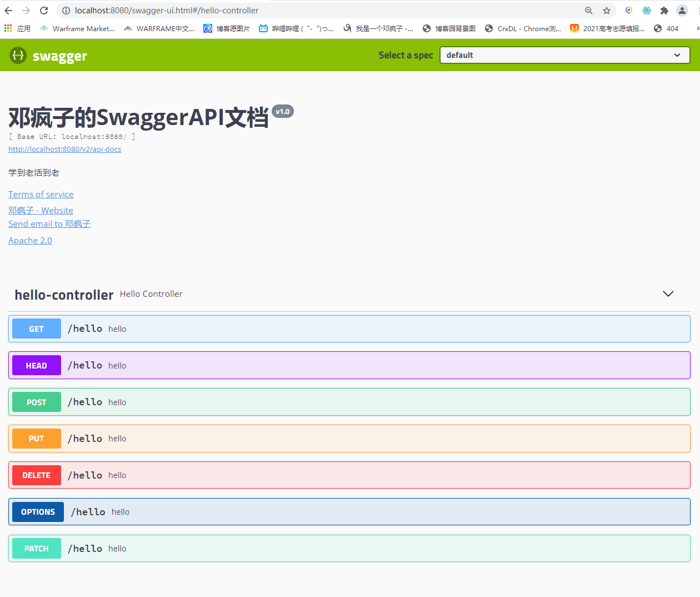Screen dimensions: 700x597
Task: Open the Apache 2.0 license link
Action: [x=30, y=240]
